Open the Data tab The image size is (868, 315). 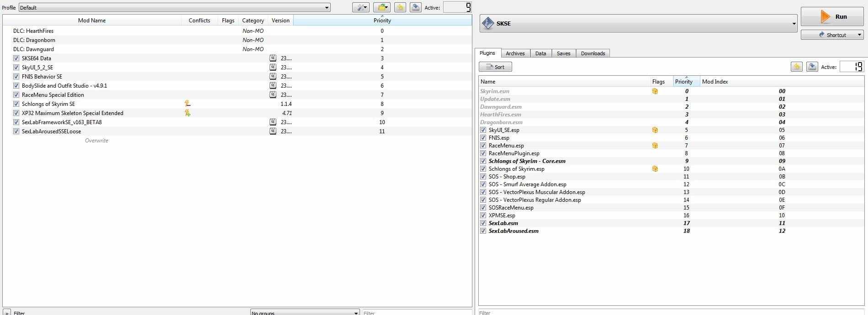(541, 53)
